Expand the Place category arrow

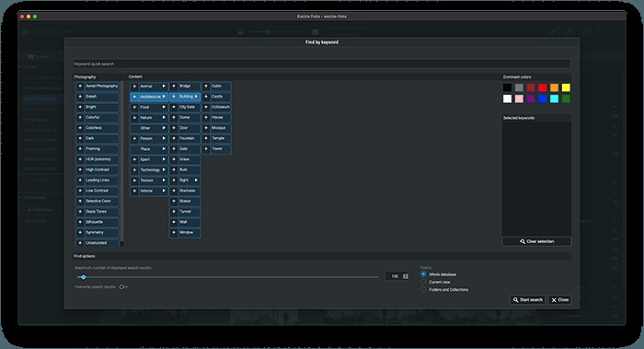pyautogui.click(x=164, y=149)
